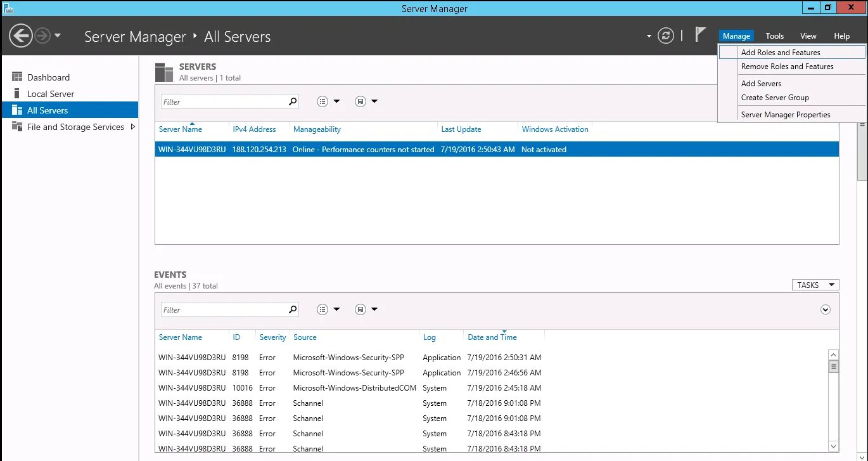Sort by IPv4 Address column header

tap(254, 129)
